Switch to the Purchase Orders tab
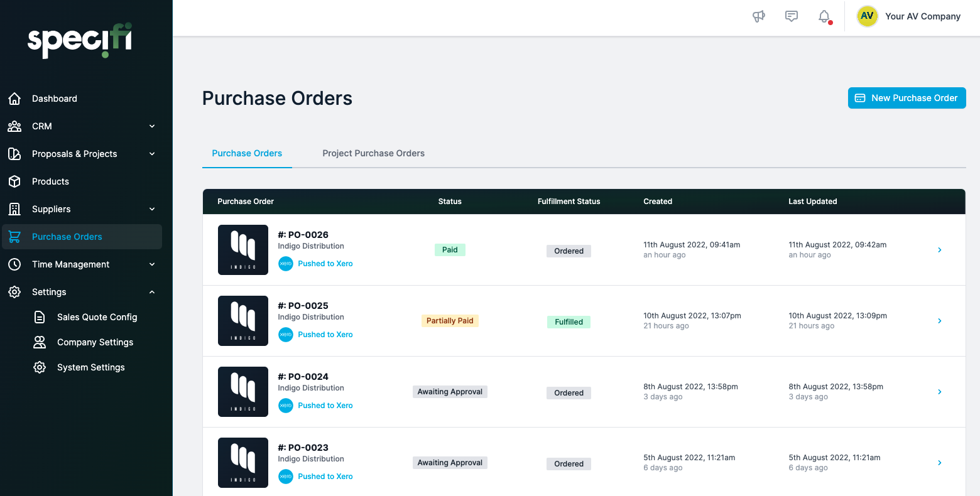The width and height of the screenshot is (980, 496). pyautogui.click(x=247, y=153)
